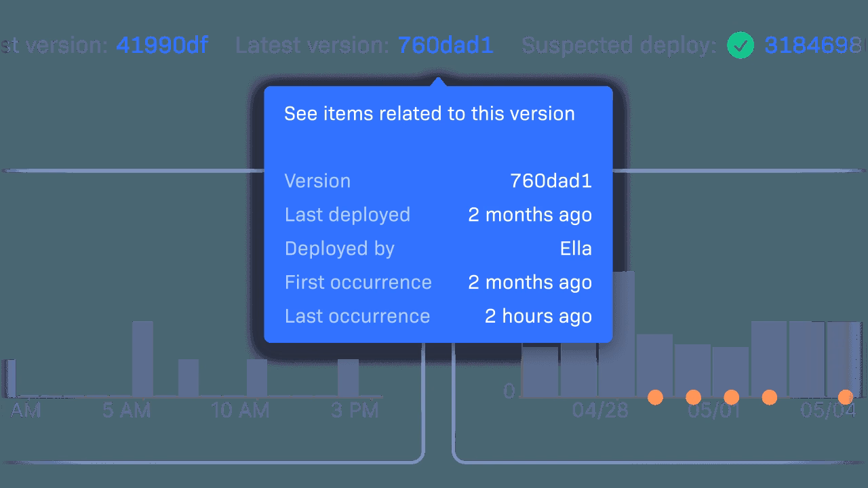The image size is (868, 488).
Task: Click the hourly bar left of 3 PM
Action: [x=348, y=378]
